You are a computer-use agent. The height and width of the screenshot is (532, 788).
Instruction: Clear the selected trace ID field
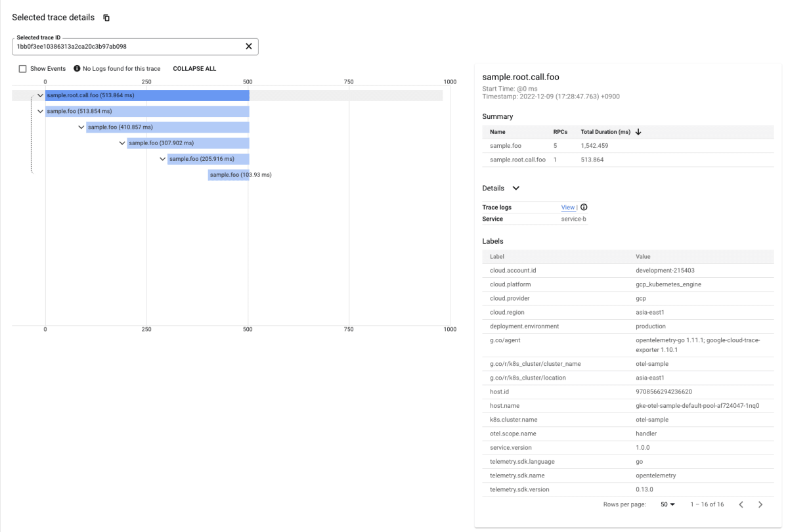(249, 46)
